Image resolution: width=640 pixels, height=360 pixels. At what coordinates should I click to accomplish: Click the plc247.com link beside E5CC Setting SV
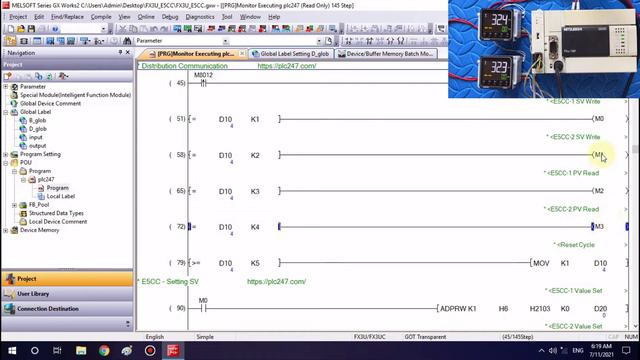[x=276, y=282]
